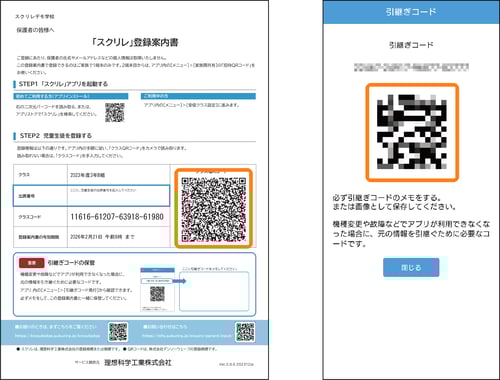Click the 引継ぎコードの保管 heading
Viewport: 500px width, 380px height.
tap(71, 263)
